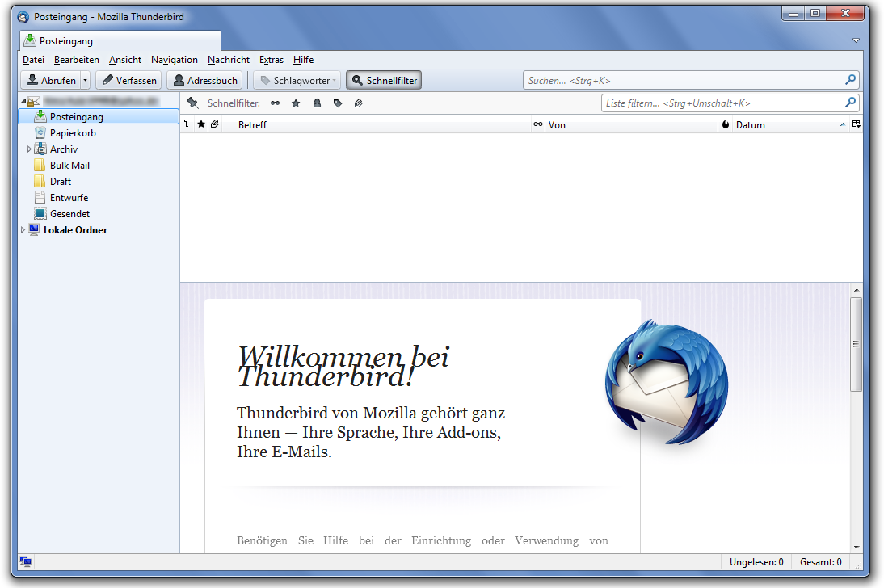Filter messages with attachments paperclip icon
Viewport: 884px width, 588px height.
[x=358, y=103]
